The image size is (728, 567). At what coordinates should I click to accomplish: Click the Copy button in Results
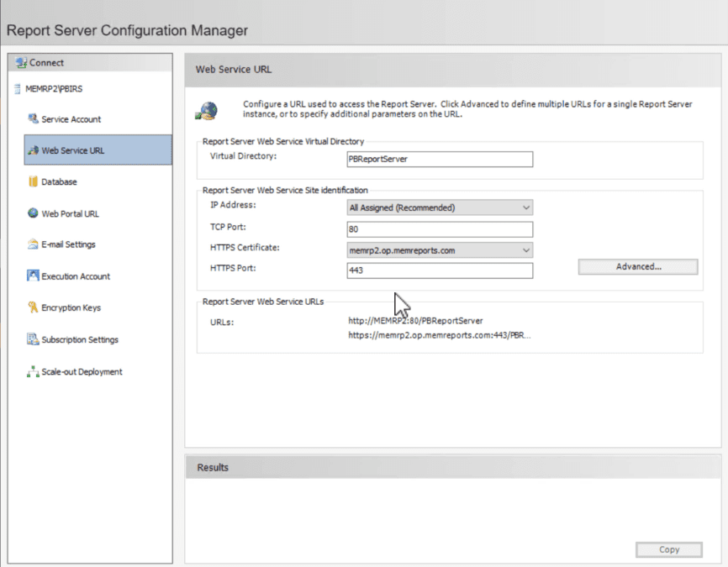click(x=669, y=549)
